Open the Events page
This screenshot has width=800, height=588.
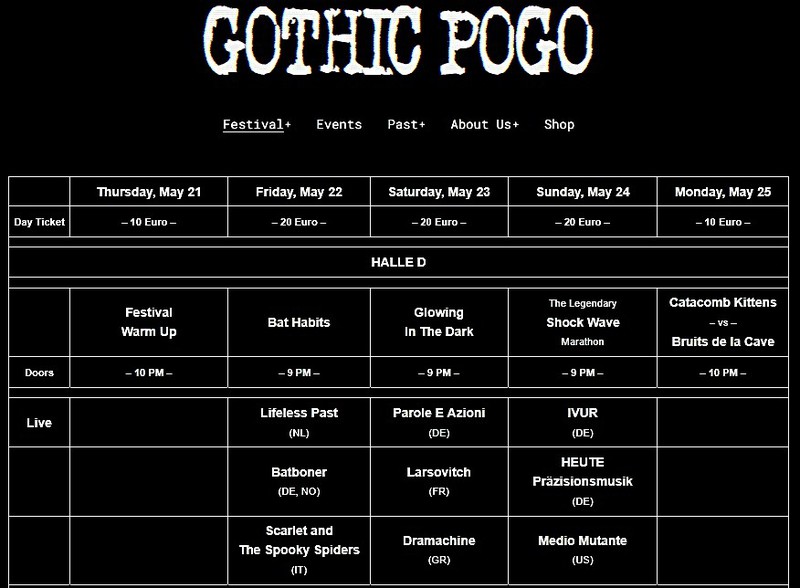(339, 125)
